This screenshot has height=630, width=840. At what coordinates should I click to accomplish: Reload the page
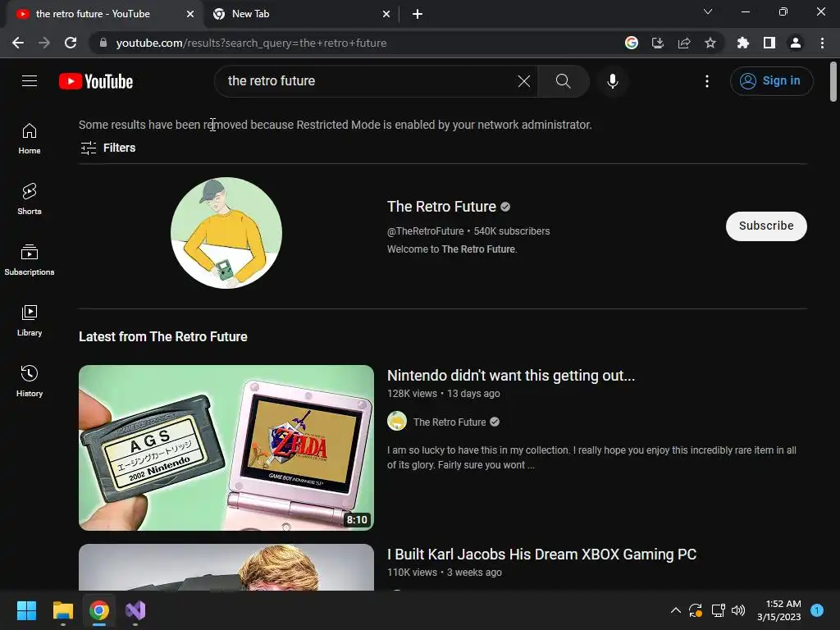pos(71,43)
